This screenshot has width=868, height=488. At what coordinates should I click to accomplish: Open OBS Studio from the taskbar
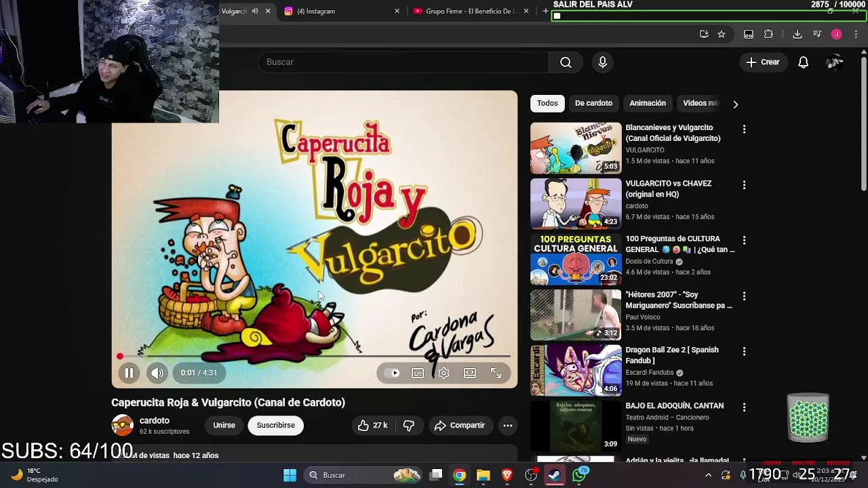tap(531, 475)
